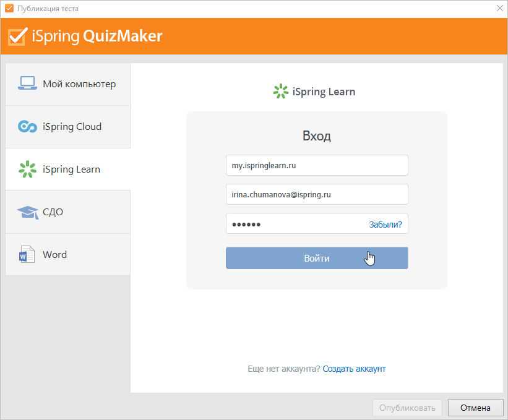This screenshot has width=508, height=420.
Task: Close the Публикация теста window
Action: tap(500, 9)
